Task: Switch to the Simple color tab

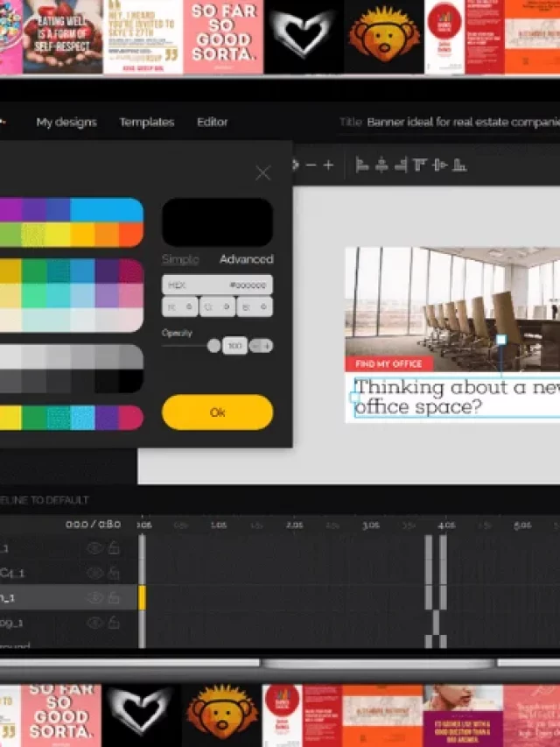Action: [x=180, y=259]
